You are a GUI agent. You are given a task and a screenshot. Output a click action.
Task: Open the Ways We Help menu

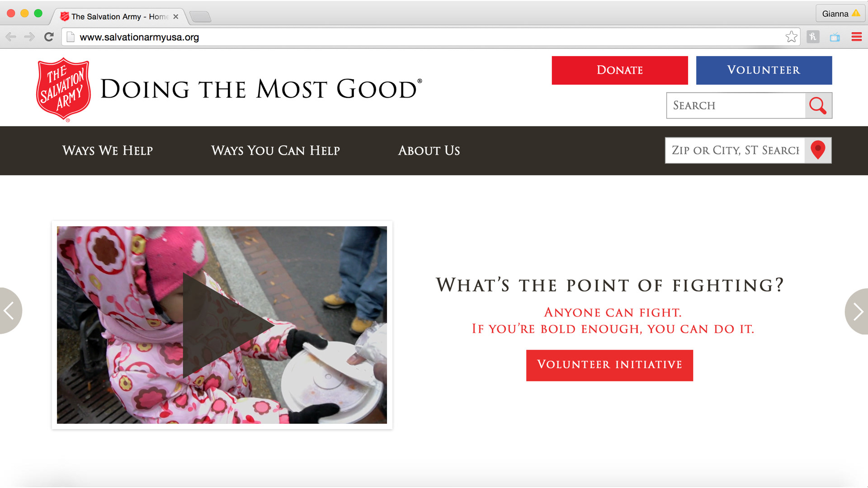(108, 150)
